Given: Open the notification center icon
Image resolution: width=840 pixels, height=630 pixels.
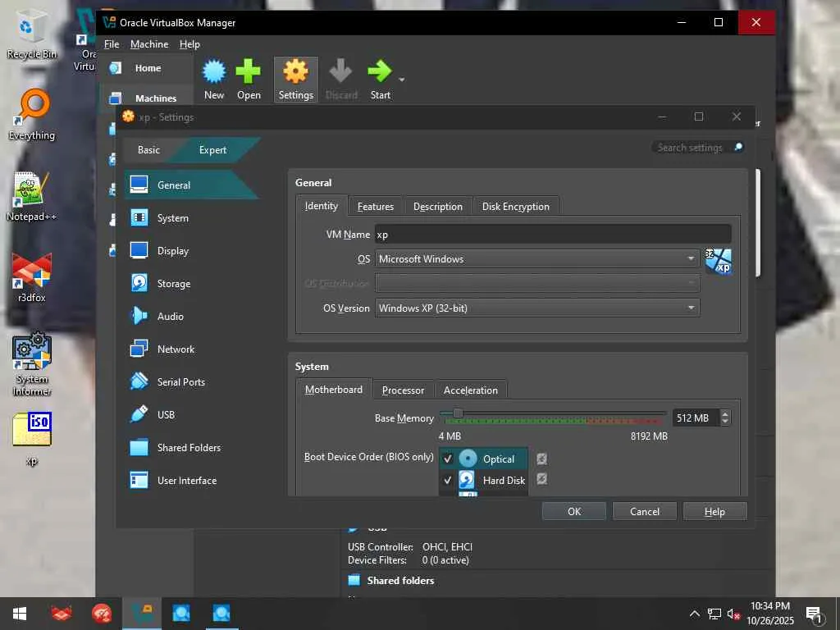Looking at the screenshot, I should click(815, 614).
